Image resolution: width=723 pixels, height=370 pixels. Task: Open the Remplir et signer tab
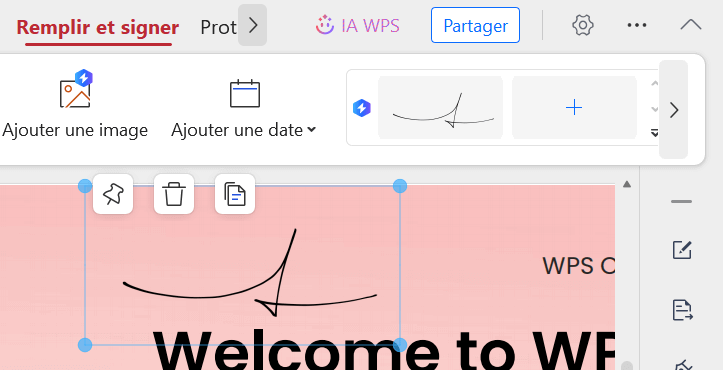[98, 27]
